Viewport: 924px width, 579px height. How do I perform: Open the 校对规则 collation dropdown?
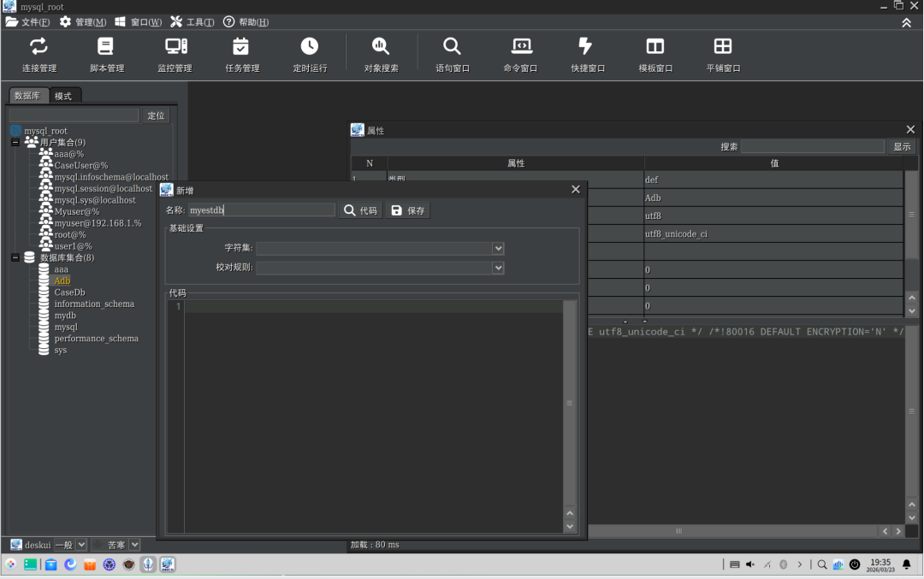[x=498, y=268]
